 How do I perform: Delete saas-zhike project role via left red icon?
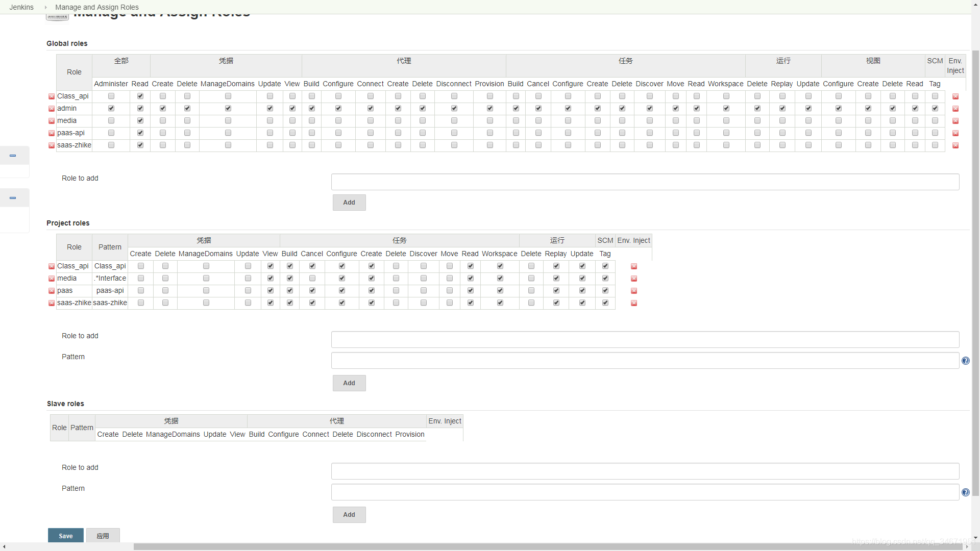(52, 303)
